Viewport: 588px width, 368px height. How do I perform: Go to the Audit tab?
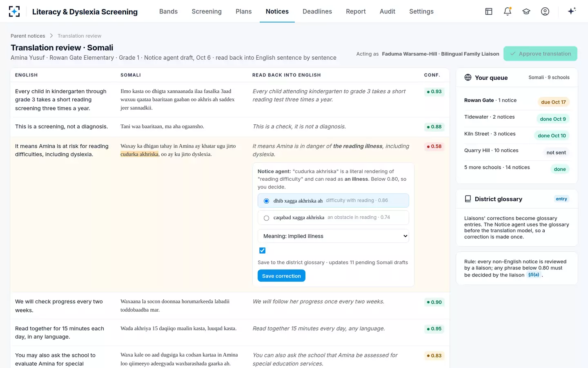[x=388, y=11]
